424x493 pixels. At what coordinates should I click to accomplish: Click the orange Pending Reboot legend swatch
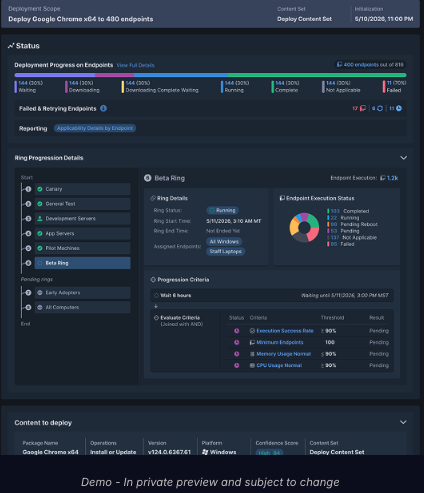click(x=328, y=224)
